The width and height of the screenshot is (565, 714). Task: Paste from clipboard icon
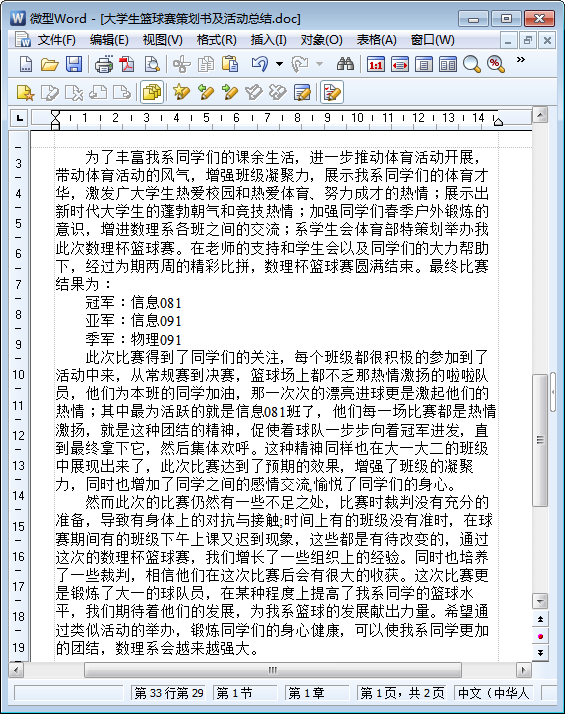230,64
